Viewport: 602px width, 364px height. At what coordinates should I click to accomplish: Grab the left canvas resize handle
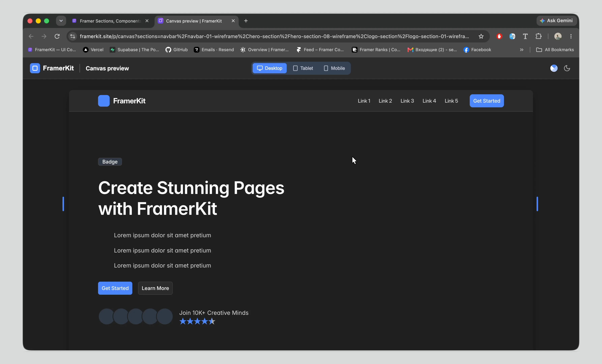63,204
